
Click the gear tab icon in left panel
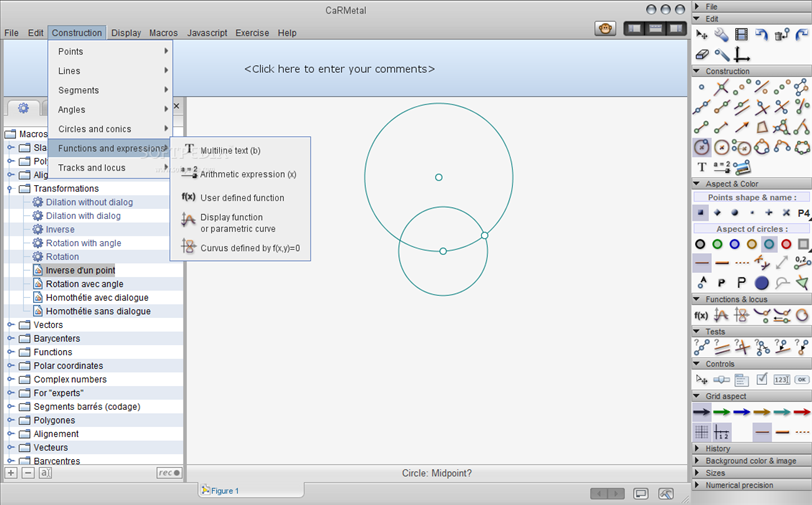23,108
